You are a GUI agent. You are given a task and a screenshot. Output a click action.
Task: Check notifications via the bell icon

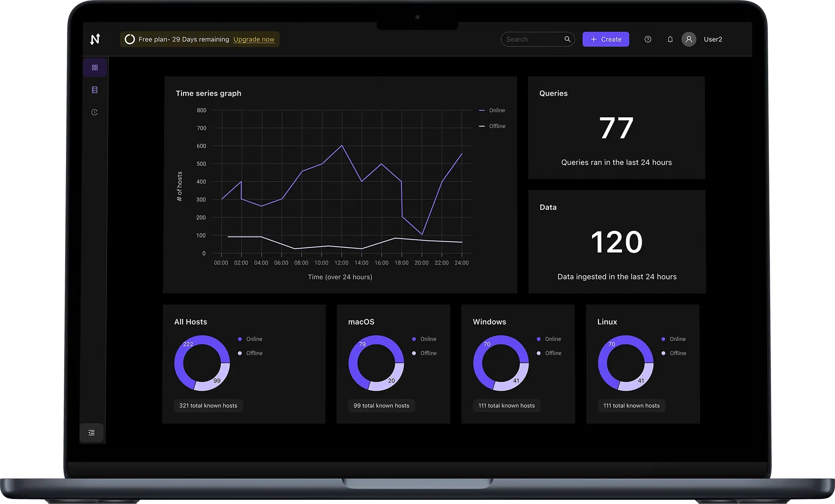670,39
